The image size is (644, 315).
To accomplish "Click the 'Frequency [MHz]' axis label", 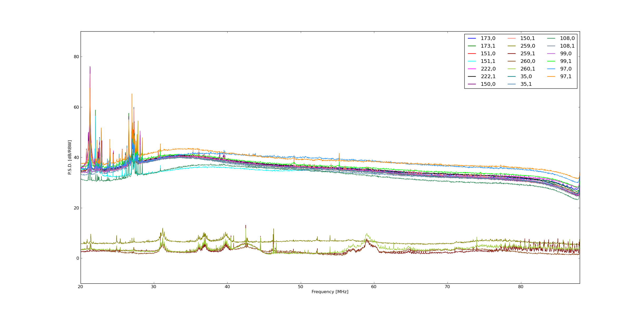I will (x=330, y=292).
